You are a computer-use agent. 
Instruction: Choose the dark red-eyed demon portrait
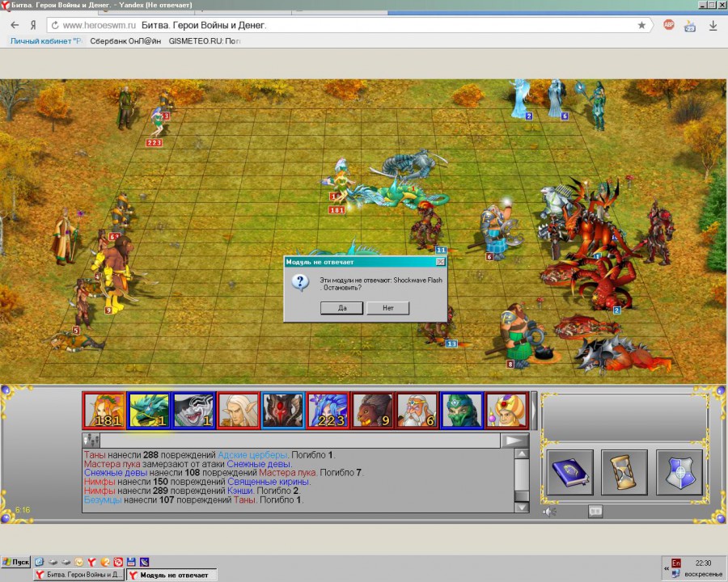(x=283, y=411)
